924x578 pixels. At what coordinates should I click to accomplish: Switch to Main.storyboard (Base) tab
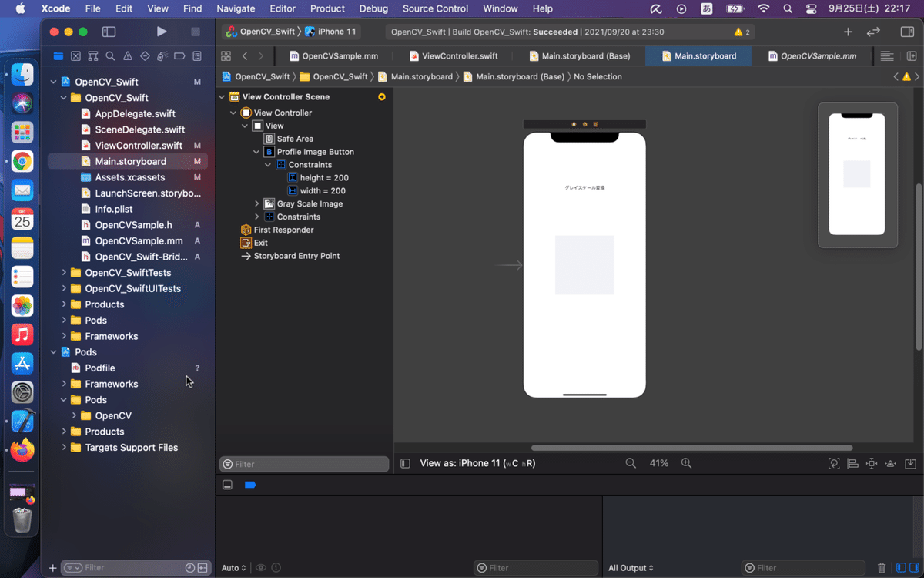pyautogui.click(x=580, y=56)
